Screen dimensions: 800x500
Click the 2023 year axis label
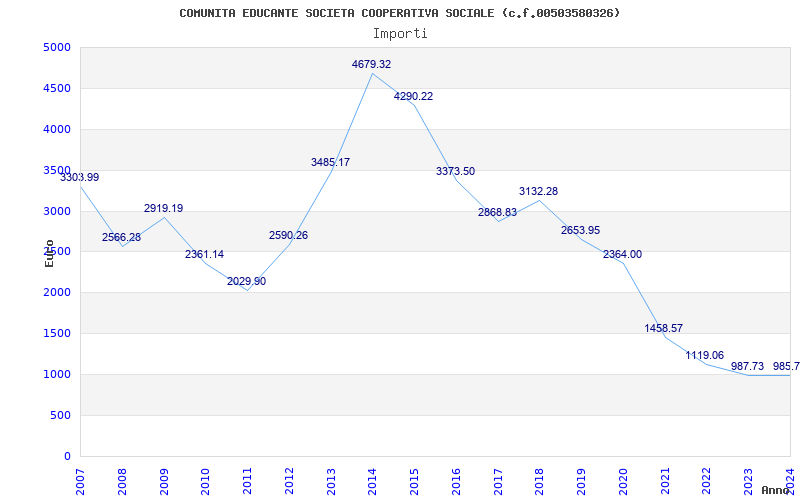748,481
